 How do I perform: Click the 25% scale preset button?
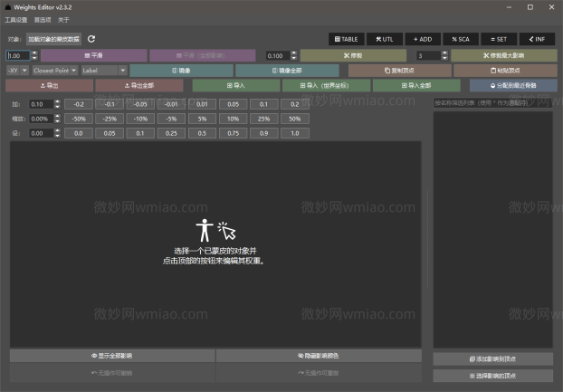[x=264, y=119]
